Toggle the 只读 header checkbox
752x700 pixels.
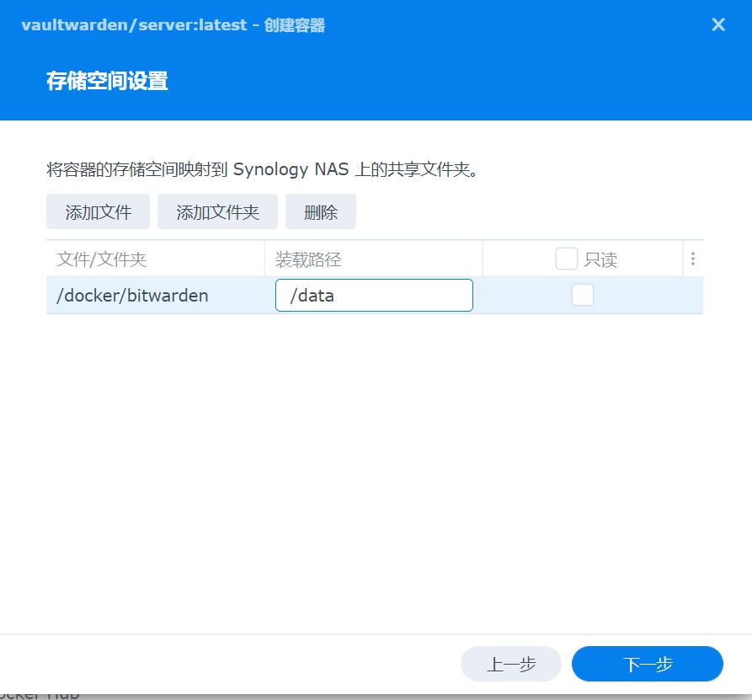click(x=566, y=259)
